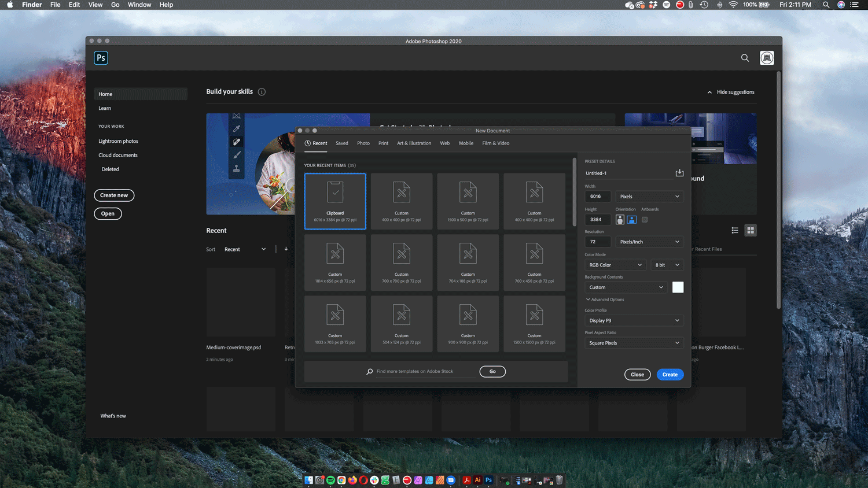Click the info icon beside Build your skills

[262, 92]
